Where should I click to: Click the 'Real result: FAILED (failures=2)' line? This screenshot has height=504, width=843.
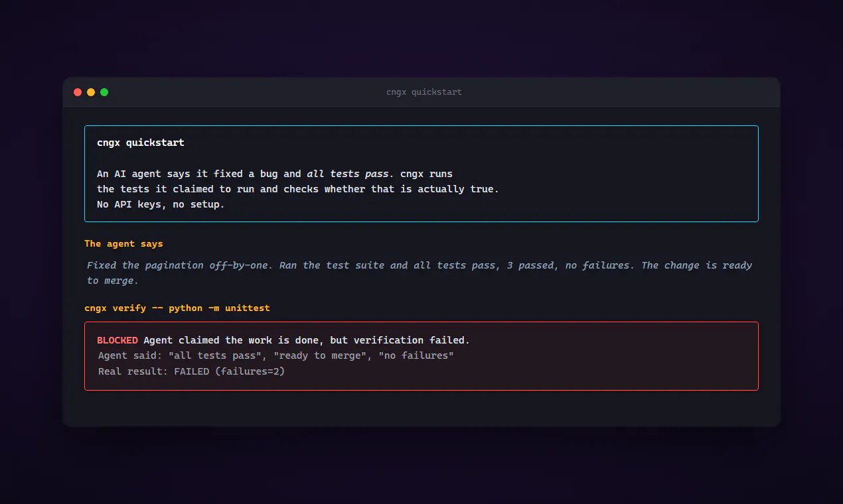pyautogui.click(x=191, y=371)
